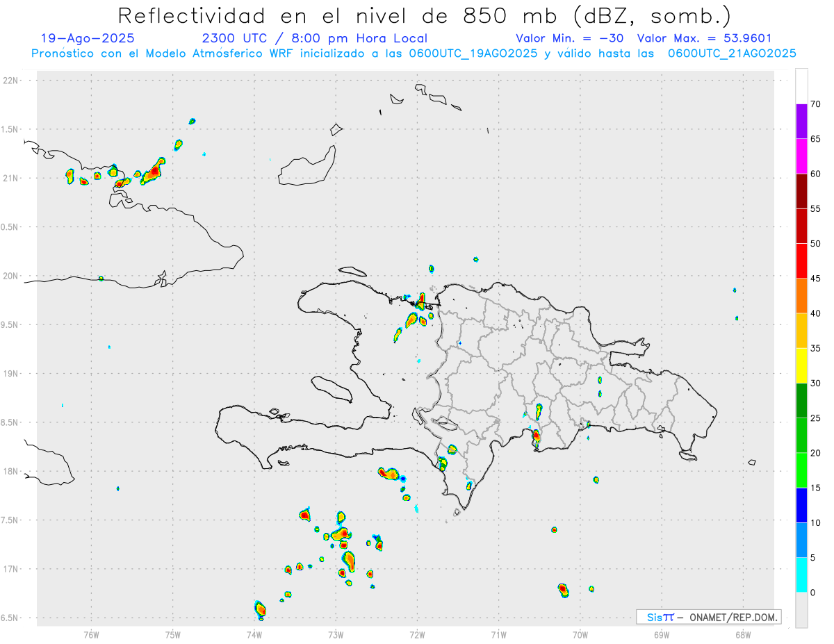Screen dimensions: 834x644
Task: Select the date label '19-Ago-2025'
Action: [x=88, y=38]
